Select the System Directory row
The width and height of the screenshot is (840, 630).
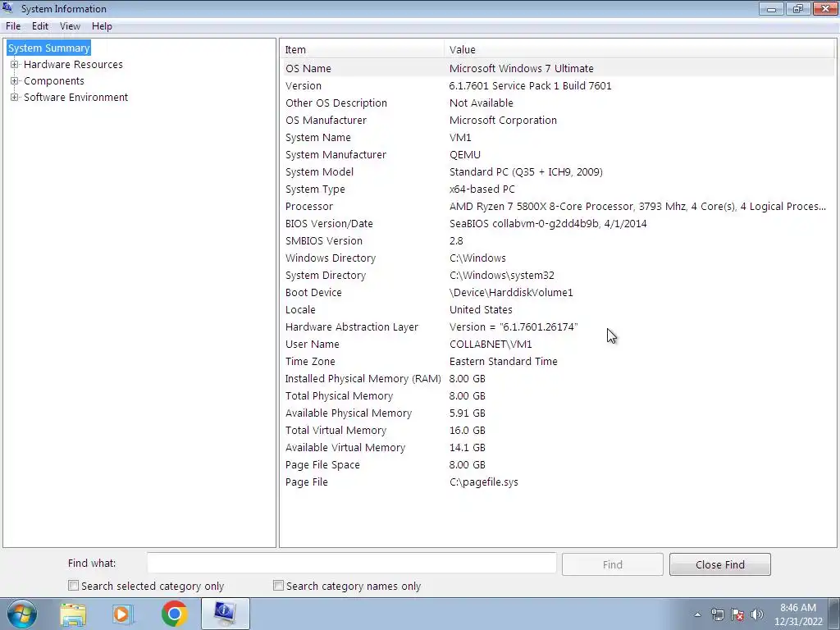[558, 276]
